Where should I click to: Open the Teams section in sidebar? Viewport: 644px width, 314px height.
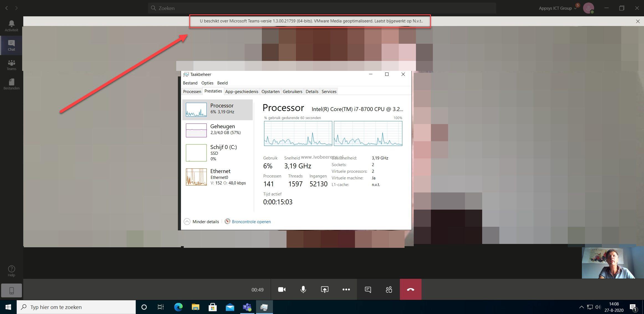11,65
